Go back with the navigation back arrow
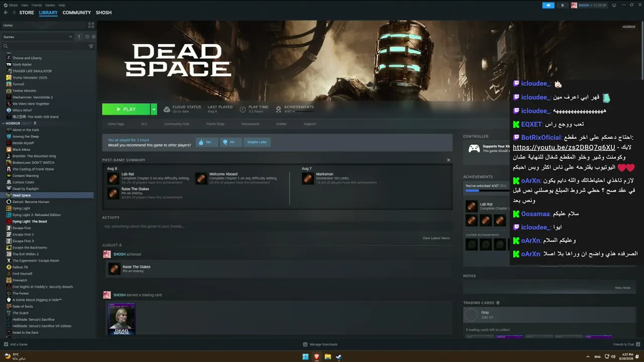This screenshot has width=644, height=362. click(5, 13)
